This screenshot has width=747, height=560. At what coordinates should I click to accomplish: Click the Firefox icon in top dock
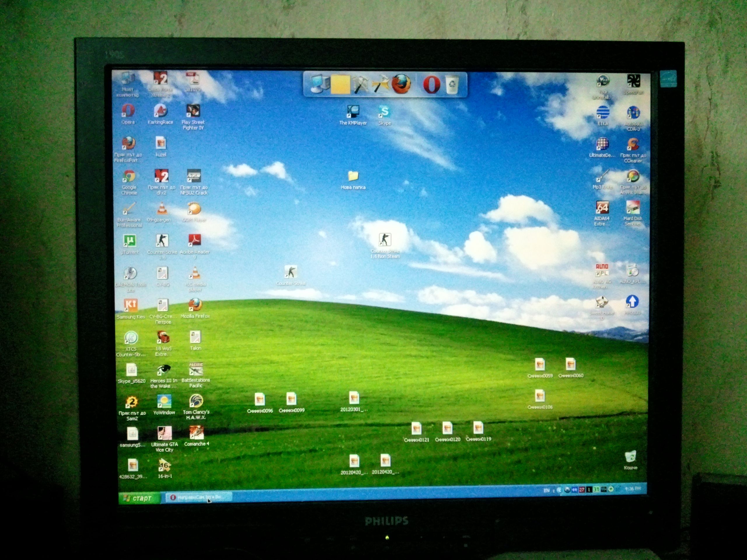click(x=401, y=84)
